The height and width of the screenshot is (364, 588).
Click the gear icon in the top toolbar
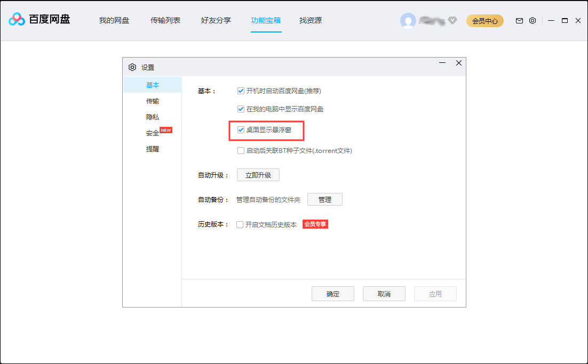533,20
